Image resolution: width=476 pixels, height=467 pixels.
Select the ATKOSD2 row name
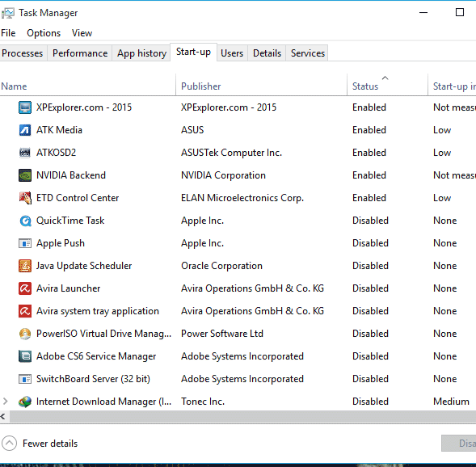pyautogui.click(x=56, y=153)
